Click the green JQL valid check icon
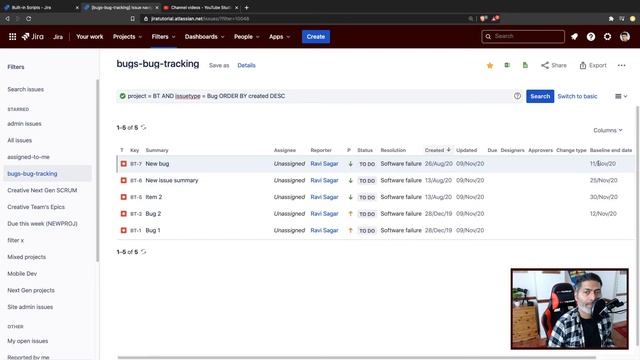This screenshot has width=640, height=360. click(x=122, y=96)
